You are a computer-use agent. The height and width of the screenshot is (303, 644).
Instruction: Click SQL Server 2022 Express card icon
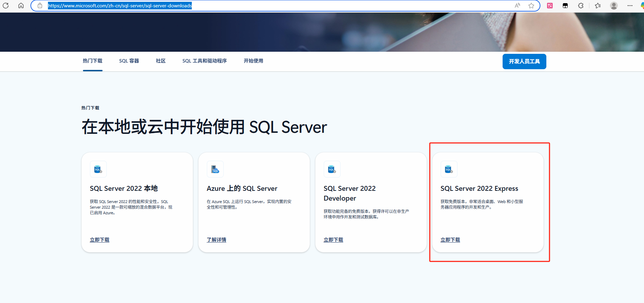tap(449, 169)
